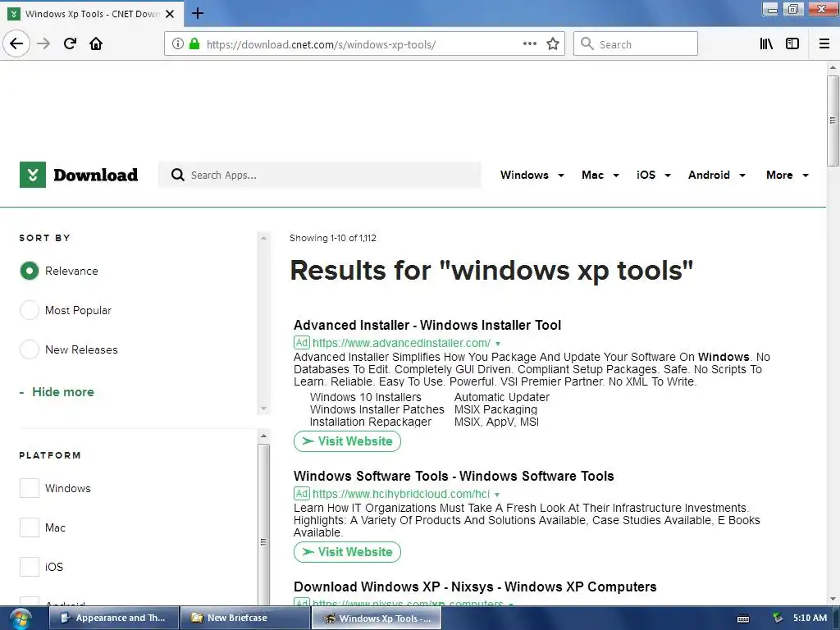Click the 5:10 AM system clock
The width and height of the screenshot is (840, 630).
tap(810, 618)
